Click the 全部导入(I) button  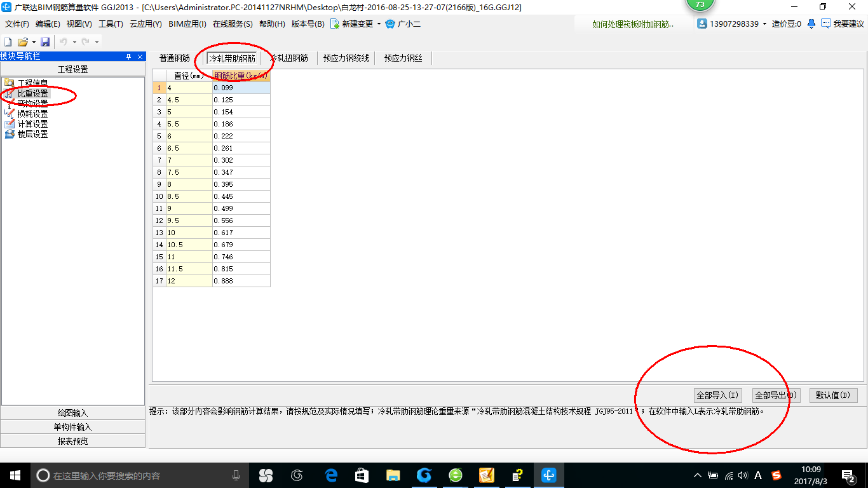tap(717, 395)
